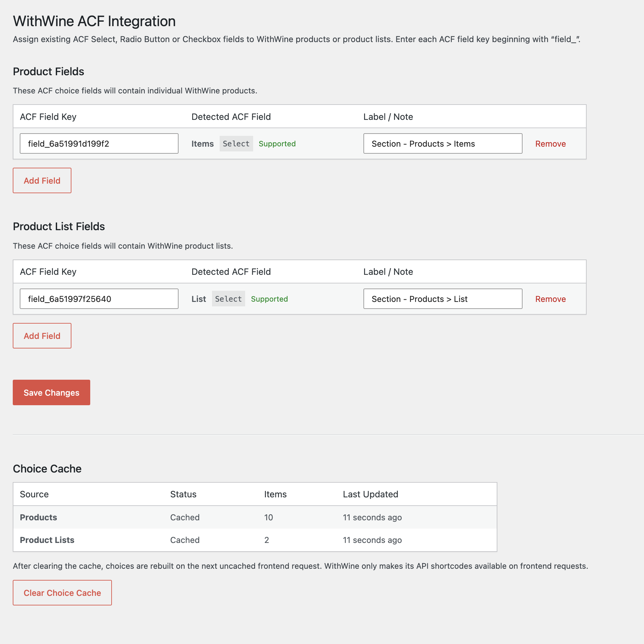
Task: Click the 'Product Fields' section heading
Action: coord(48,71)
